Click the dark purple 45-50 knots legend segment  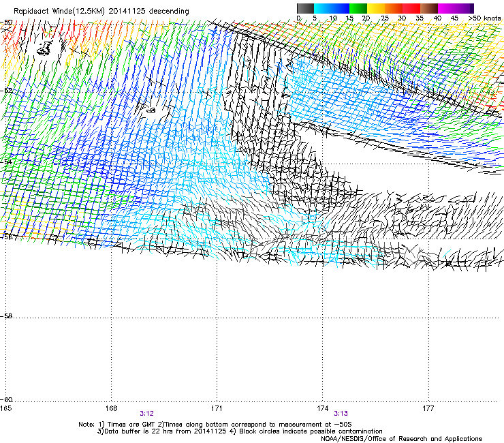pos(464,8)
